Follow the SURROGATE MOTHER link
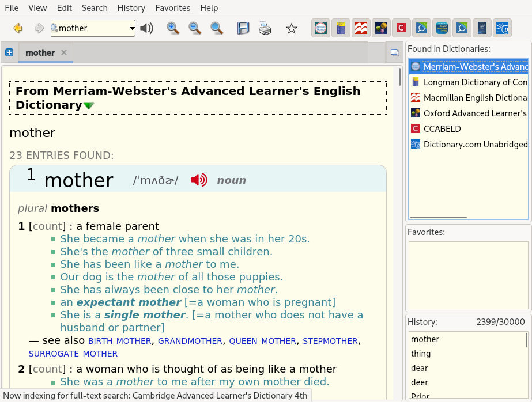 coord(73,354)
